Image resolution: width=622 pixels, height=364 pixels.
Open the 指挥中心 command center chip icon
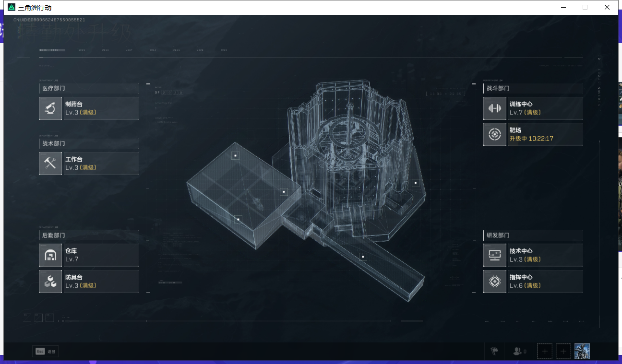pos(495,282)
